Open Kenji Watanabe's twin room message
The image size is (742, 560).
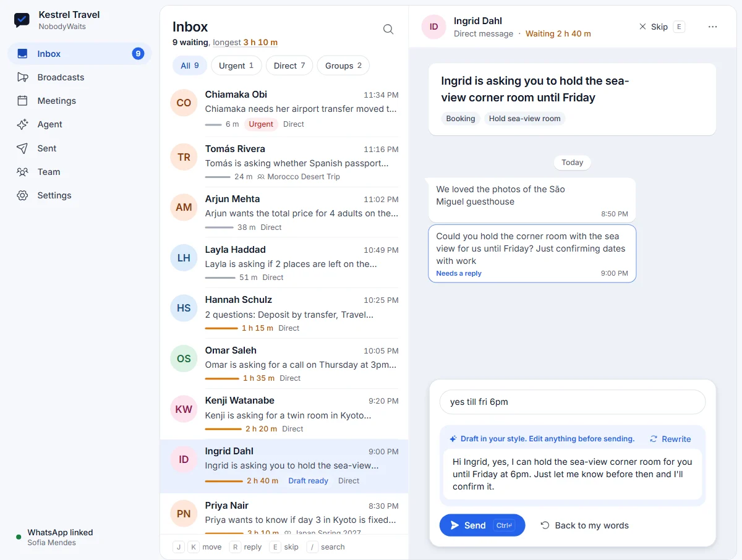289,415
